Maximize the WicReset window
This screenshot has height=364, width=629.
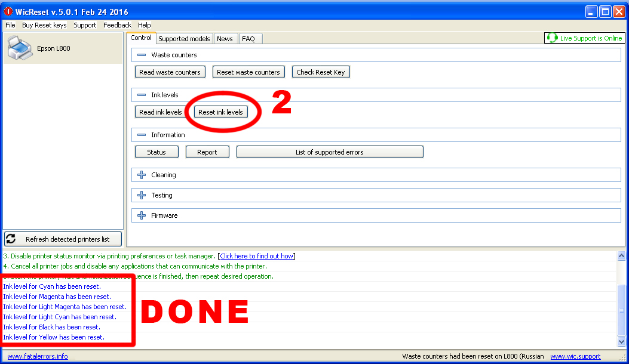[x=605, y=11]
